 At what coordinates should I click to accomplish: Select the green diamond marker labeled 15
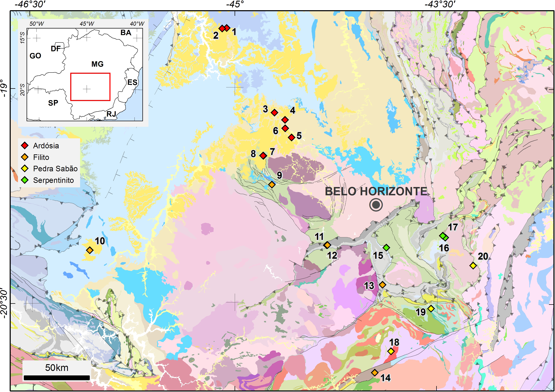coord(386,248)
